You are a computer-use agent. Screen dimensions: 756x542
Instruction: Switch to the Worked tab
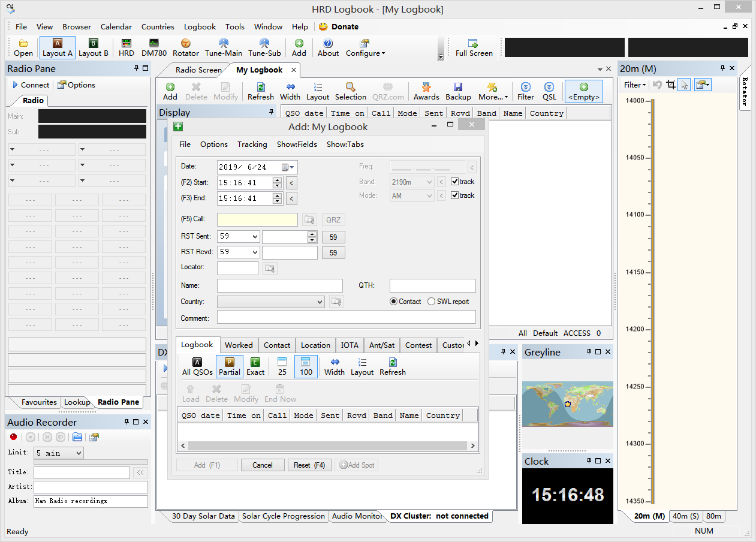click(239, 345)
